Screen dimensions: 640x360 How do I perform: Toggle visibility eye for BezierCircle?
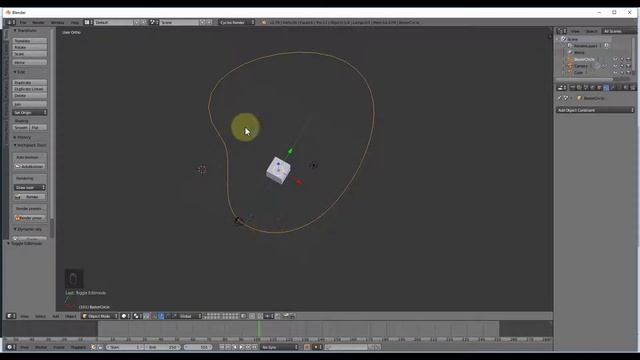click(615, 59)
